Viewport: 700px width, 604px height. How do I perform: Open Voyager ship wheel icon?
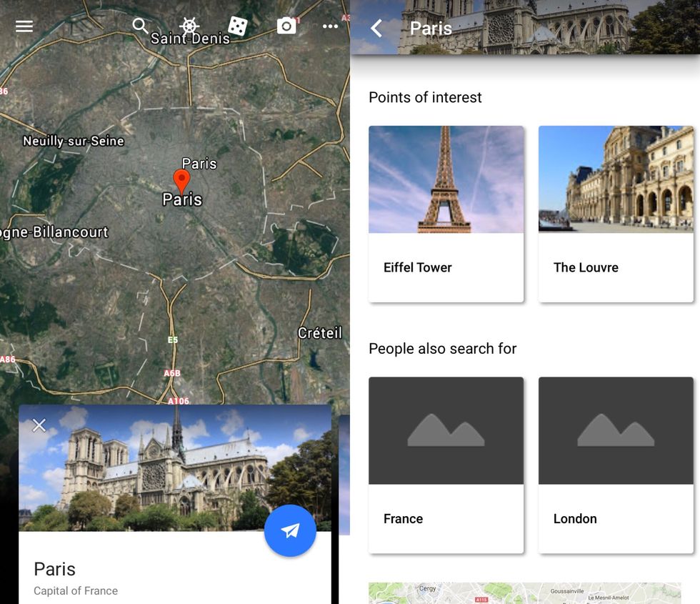click(189, 26)
